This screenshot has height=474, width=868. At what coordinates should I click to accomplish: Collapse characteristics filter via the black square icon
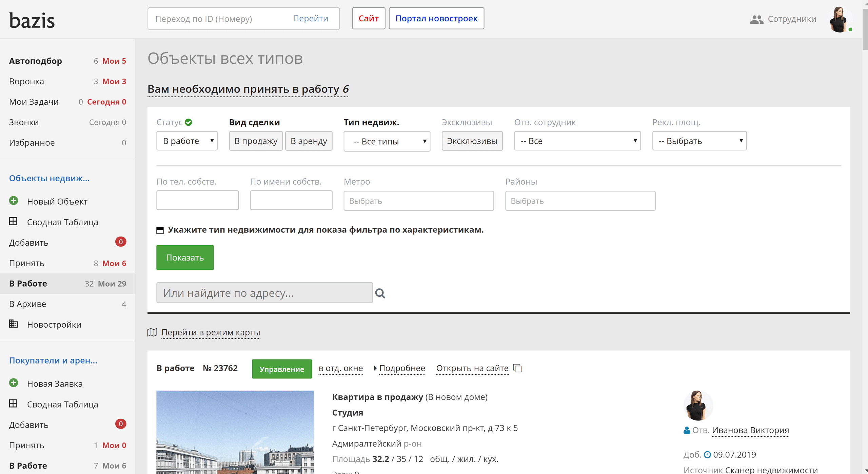pyautogui.click(x=160, y=230)
